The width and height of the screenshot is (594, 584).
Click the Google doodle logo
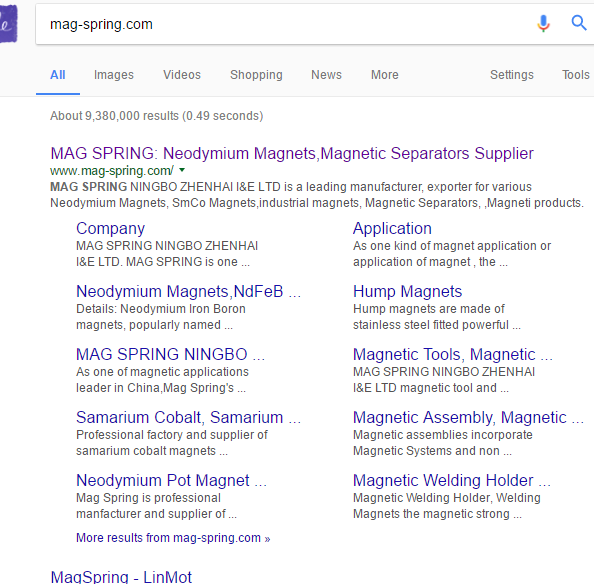tap(8, 23)
